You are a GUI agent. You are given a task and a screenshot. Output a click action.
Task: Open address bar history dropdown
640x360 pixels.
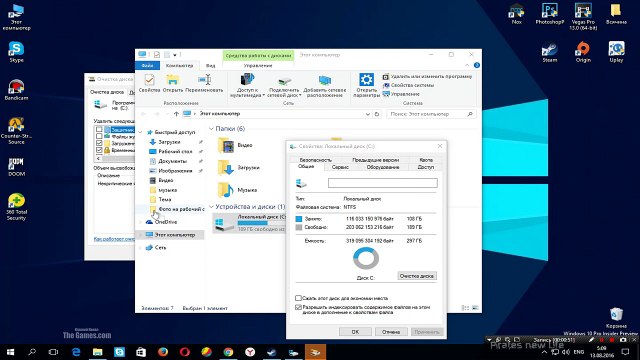click(368, 114)
